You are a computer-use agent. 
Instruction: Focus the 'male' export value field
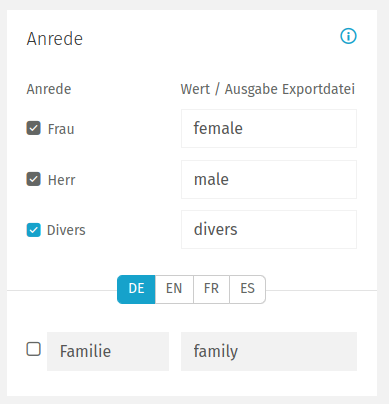(269, 179)
